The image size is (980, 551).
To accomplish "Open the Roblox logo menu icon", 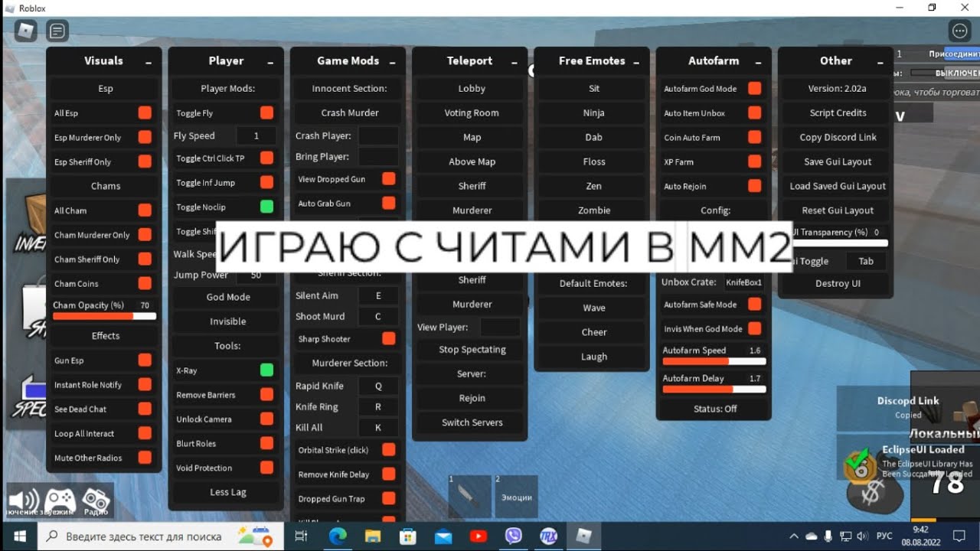I will click(26, 31).
